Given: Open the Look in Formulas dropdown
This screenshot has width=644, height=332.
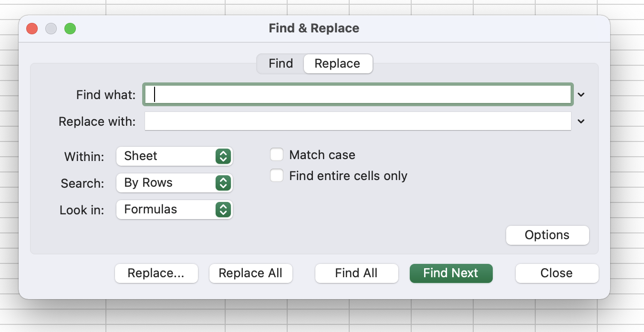Looking at the screenshot, I should pyautogui.click(x=174, y=210).
